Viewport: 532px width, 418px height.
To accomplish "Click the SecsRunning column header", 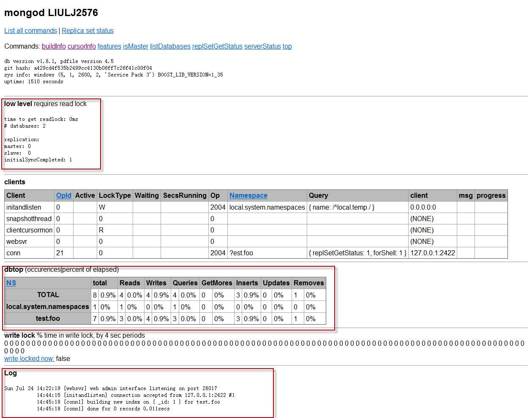I will 185,195.
